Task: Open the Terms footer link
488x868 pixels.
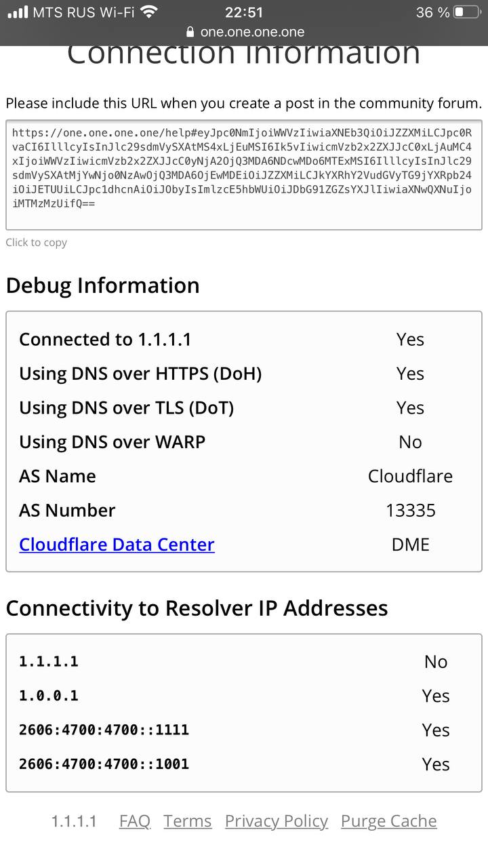Action: coord(188,821)
